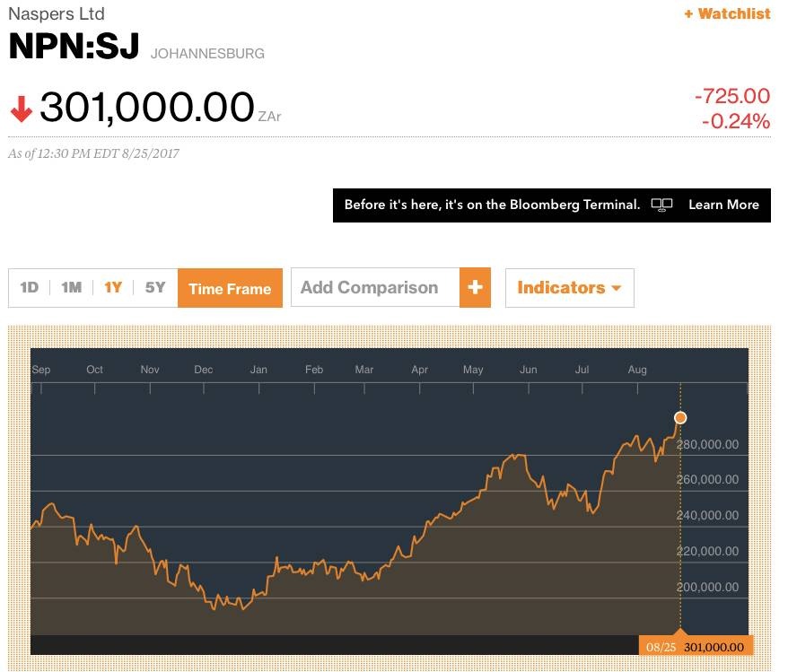Click the Bloomberg Terminal banner text
Viewport: 788px width, 672px height.
(492, 205)
